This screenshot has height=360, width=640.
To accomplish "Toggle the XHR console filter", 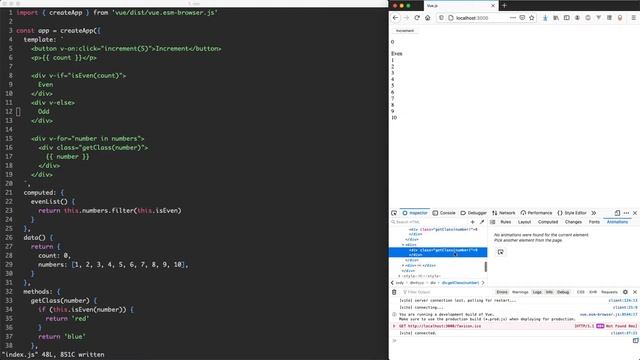I will click(x=593, y=292).
